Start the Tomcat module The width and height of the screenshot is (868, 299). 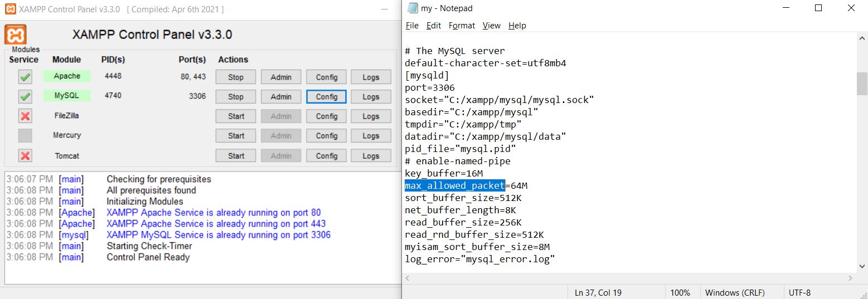tap(236, 156)
